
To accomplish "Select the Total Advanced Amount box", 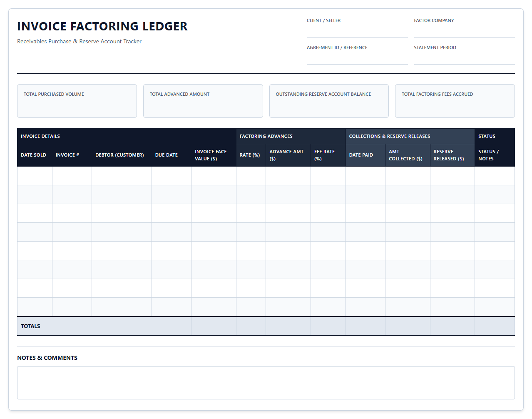I will pyautogui.click(x=203, y=101).
